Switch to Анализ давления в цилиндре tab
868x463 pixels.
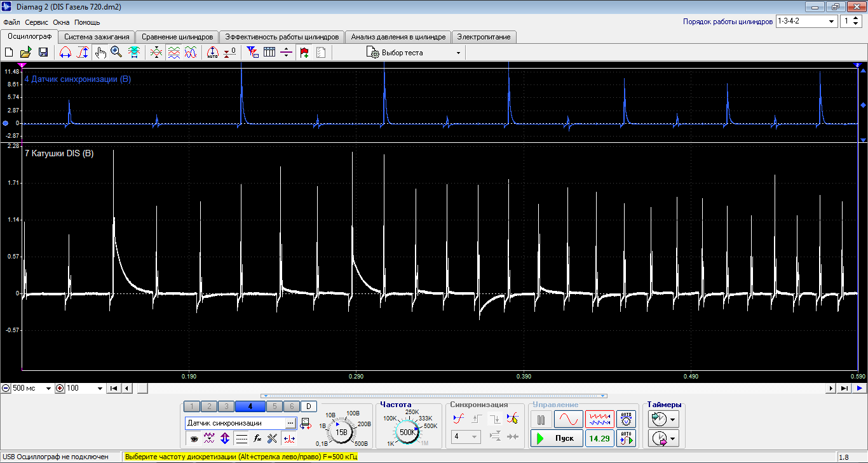pyautogui.click(x=398, y=37)
